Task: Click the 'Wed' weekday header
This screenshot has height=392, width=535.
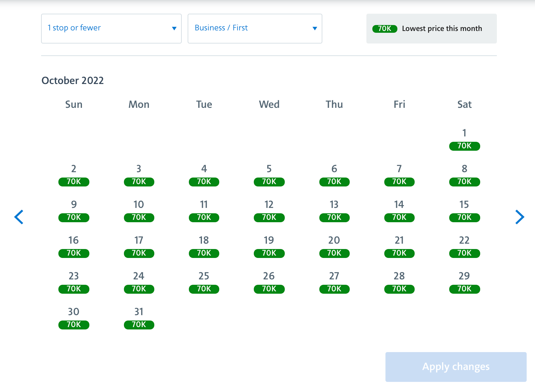Action: click(269, 104)
